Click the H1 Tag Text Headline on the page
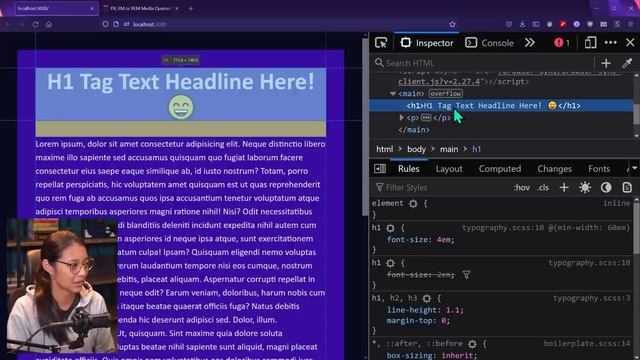This screenshot has height=360, width=640. (x=181, y=82)
